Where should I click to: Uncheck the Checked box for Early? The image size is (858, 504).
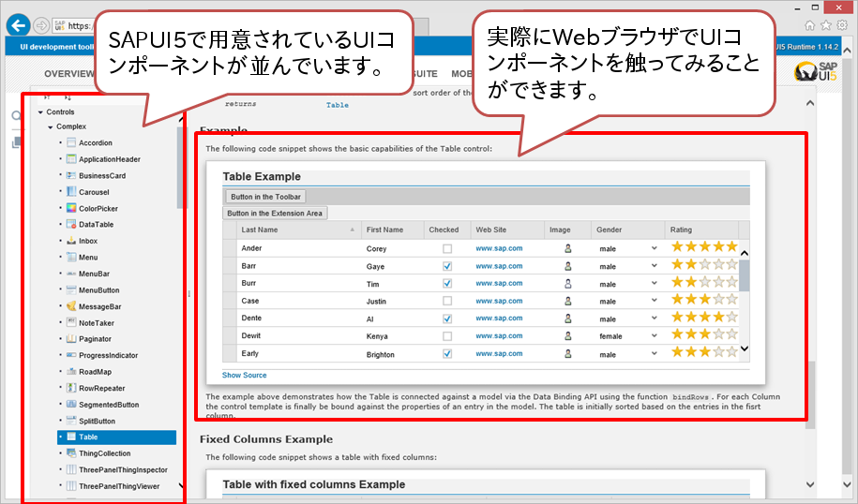[x=447, y=354]
